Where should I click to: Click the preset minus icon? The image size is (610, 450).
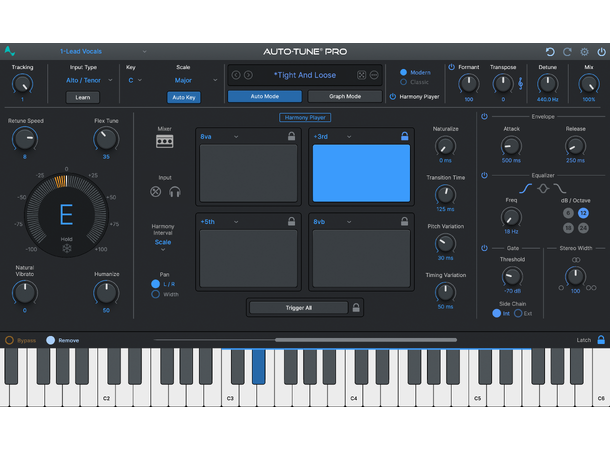click(x=374, y=75)
